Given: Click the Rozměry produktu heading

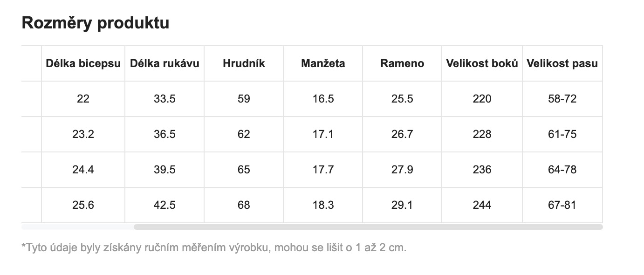Looking at the screenshot, I should pyautogui.click(x=96, y=23).
